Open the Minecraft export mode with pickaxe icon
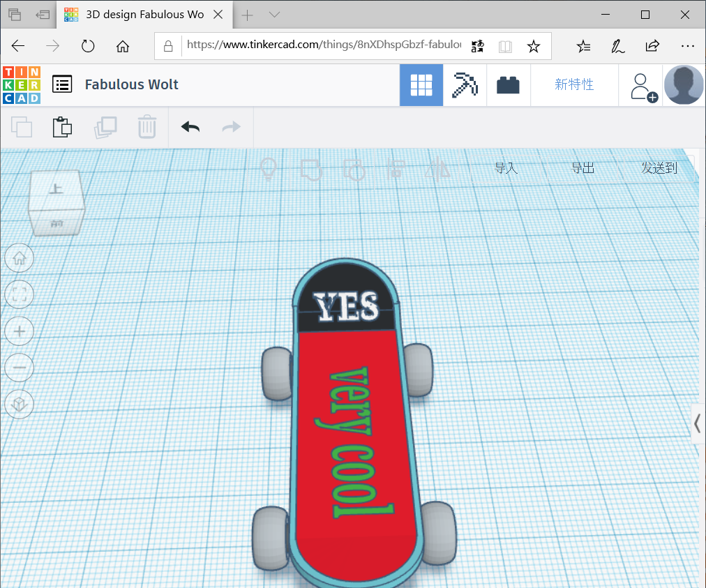Screen dimensions: 706x588 coord(465,85)
